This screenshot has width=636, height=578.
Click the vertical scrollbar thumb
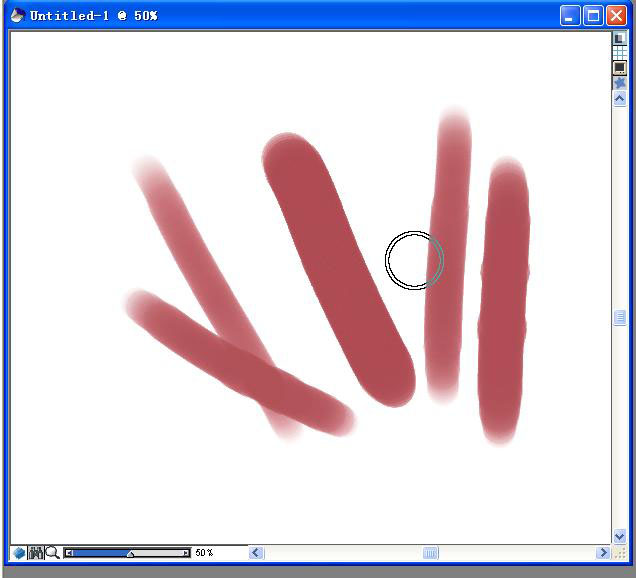coord(619,317)
